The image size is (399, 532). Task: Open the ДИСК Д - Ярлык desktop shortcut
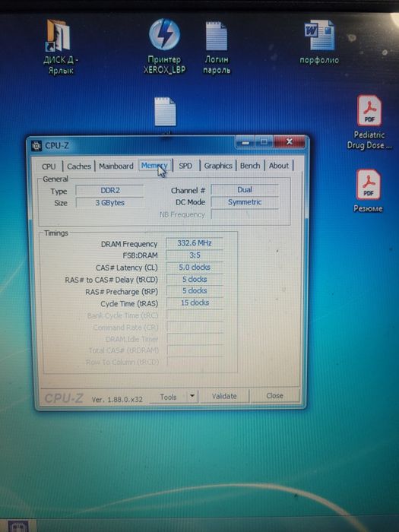point(59,47)
